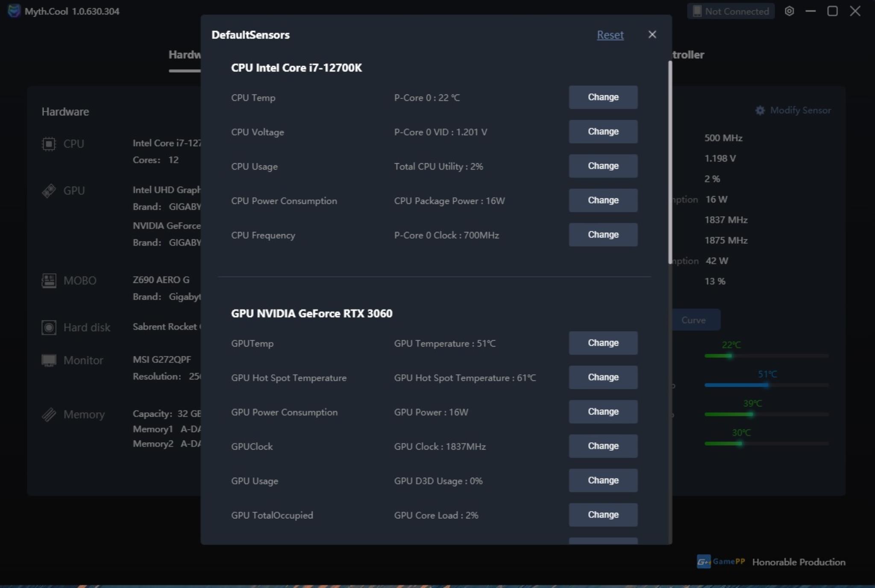Viewport: 875px width, 588px height.
Task: Click the 30℃ temperature bar
Action: pos(766,444)
